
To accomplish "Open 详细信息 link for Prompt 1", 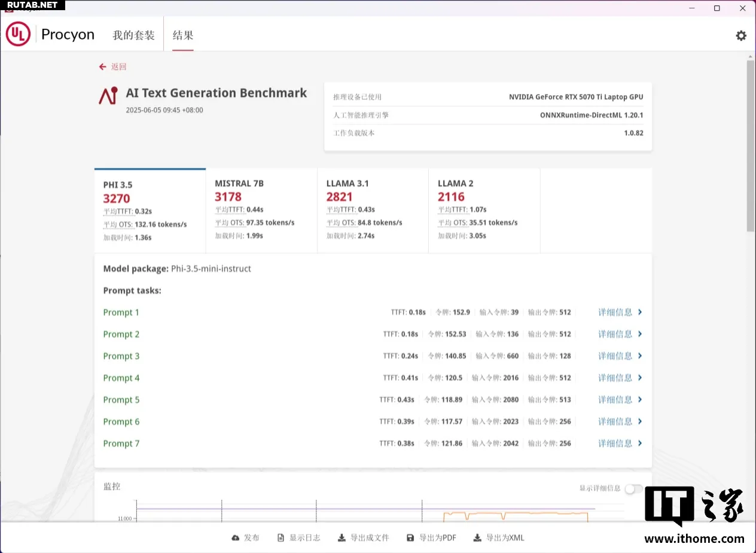I will [x=615, y=312].
